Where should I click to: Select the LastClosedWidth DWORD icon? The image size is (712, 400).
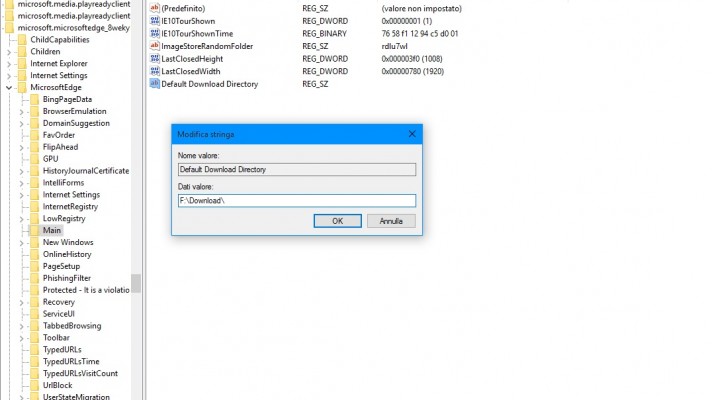154,71
